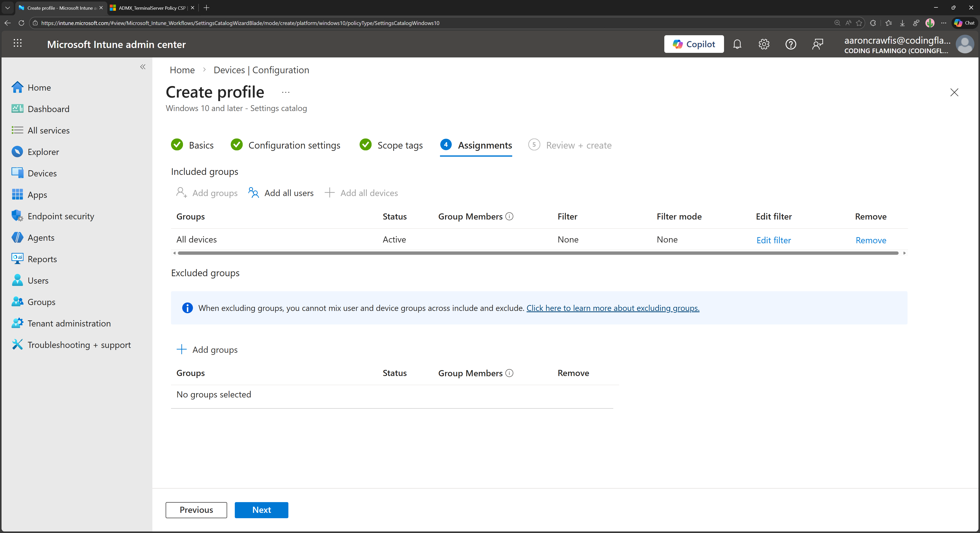Open the Apps section
Viewport: 980px width, 533px height.
(x=37, y=195)
